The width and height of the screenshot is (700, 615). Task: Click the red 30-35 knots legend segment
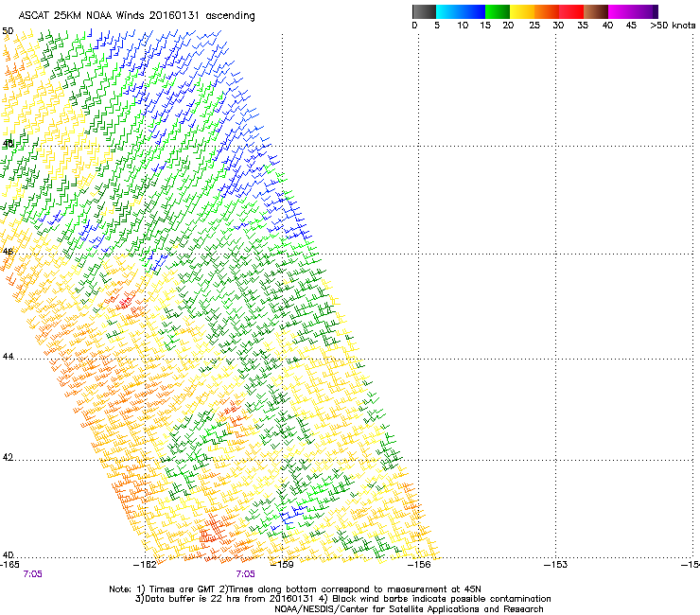571,11
